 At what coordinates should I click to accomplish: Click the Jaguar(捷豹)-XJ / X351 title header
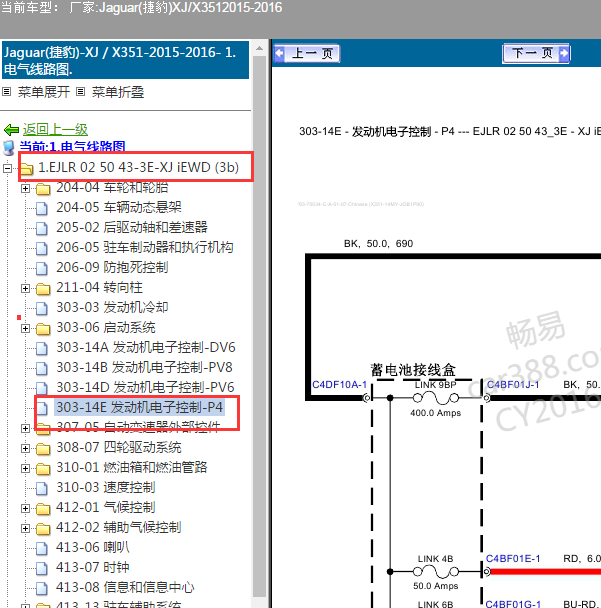coord(125,60)
